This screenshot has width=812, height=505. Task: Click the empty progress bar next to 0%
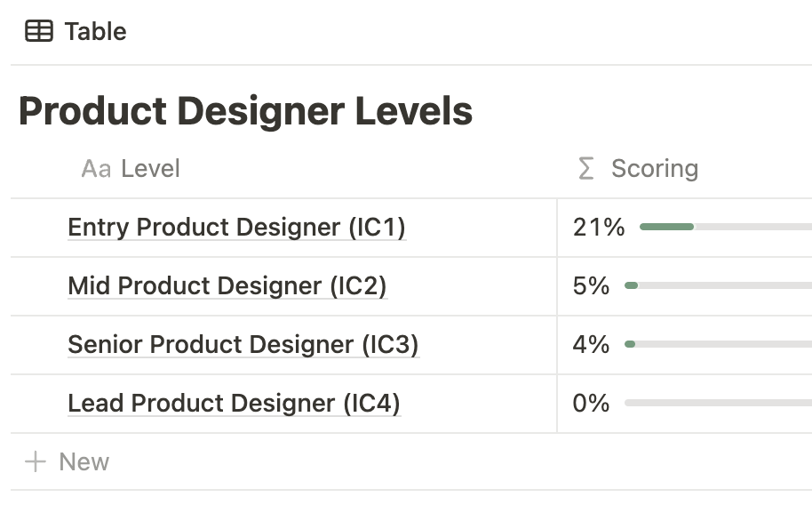[x=718, y=404]
